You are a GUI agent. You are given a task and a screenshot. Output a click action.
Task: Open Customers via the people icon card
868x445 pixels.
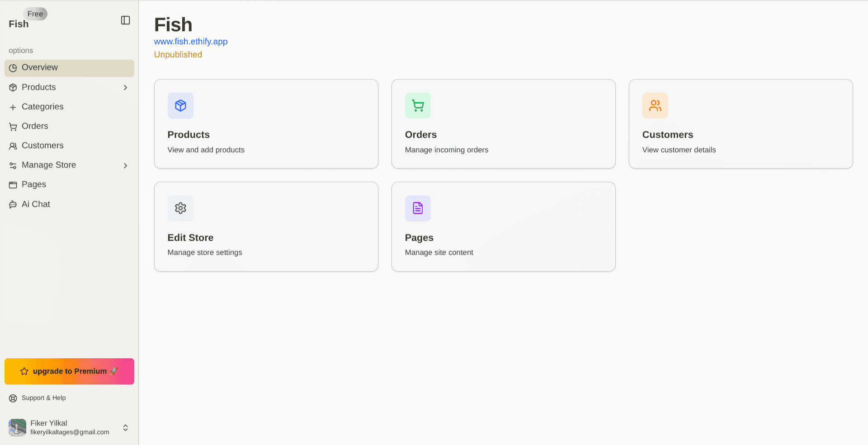pyautogui.click(x=655, y=105)
